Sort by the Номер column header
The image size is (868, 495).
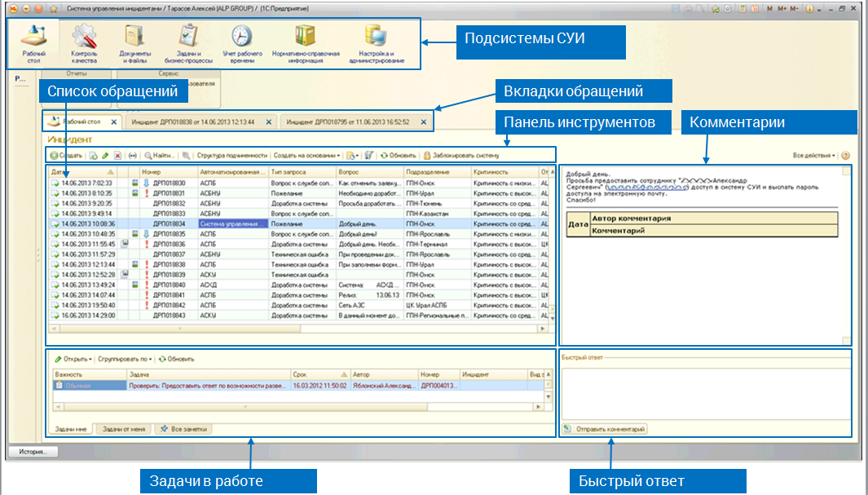click(x=168, y=172)
